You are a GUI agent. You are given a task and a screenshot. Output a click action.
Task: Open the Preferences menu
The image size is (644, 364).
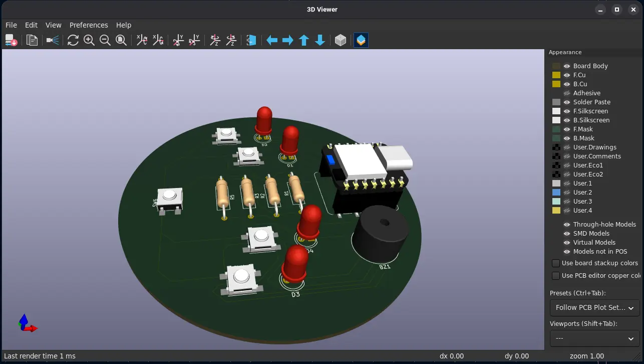[89, 25]
